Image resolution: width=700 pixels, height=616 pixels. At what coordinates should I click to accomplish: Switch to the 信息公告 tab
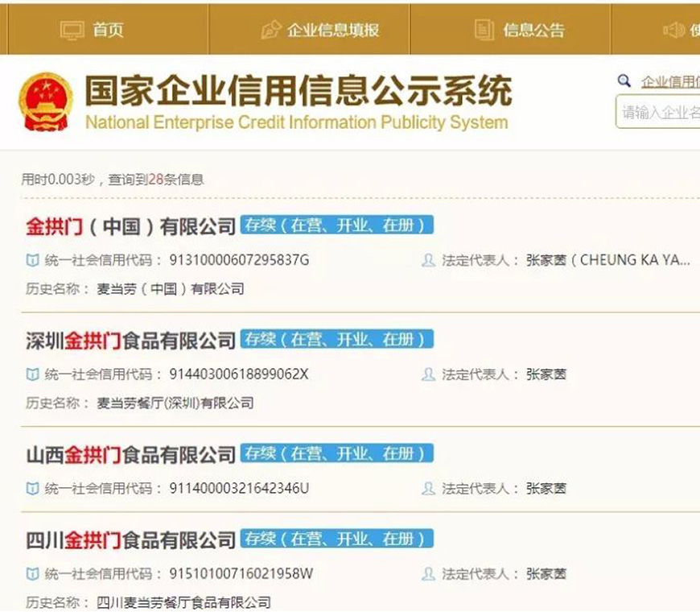click(533, 30)
